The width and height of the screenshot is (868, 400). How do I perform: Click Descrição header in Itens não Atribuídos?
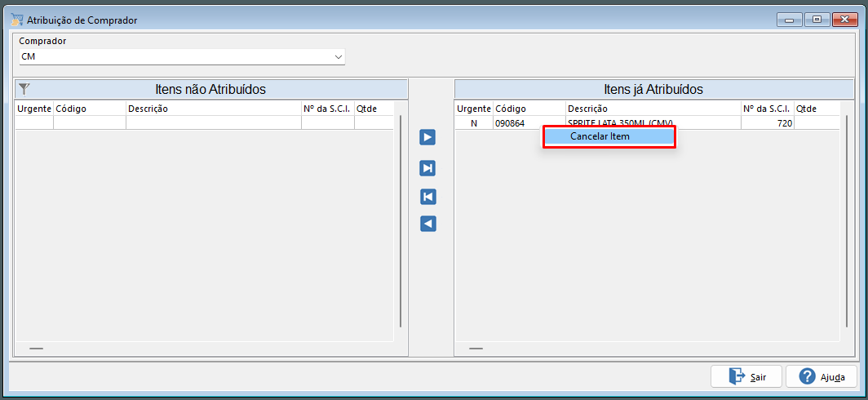coord(214,109)
